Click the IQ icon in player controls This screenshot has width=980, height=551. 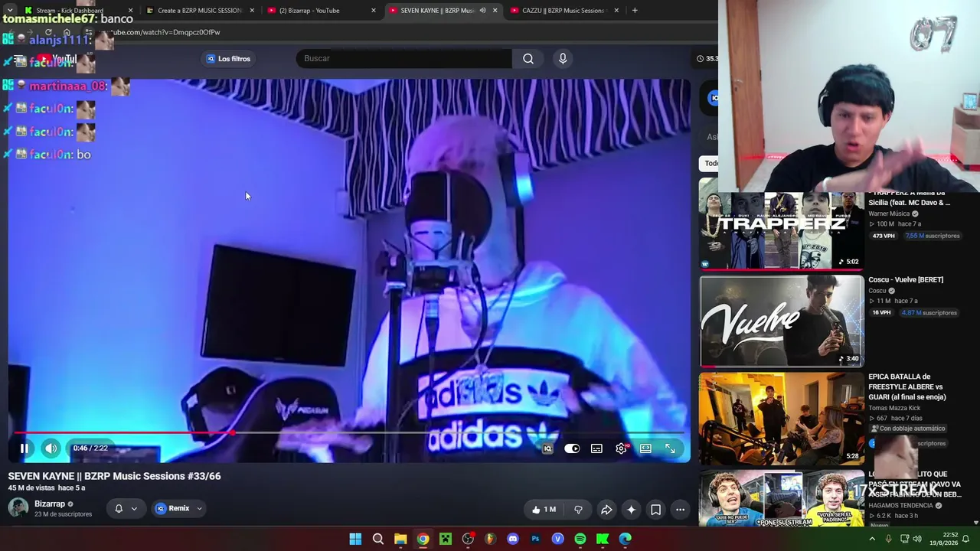547,449
